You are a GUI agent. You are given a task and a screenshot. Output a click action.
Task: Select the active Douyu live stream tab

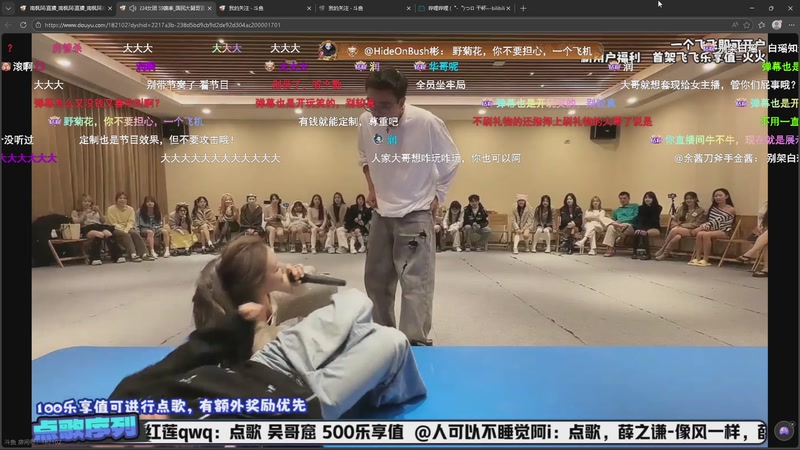pyautogui.click(x=165, y=8)
